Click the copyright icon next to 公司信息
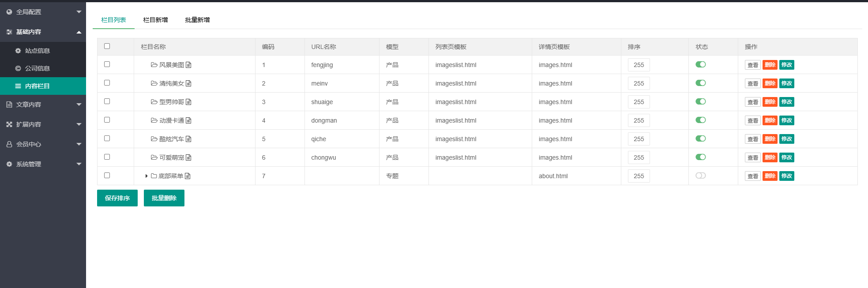The width and height of the screenshot is (868, 288). click(x=18, y=68)
